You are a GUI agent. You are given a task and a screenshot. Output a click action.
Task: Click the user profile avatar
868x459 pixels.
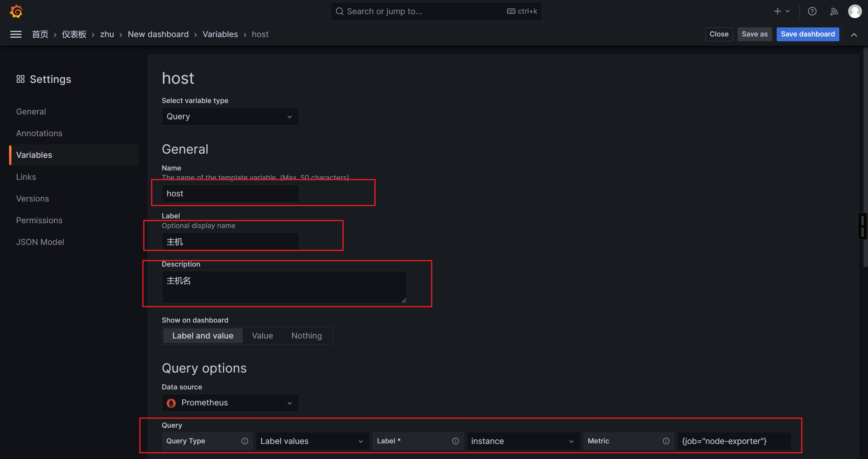(854, 11)
